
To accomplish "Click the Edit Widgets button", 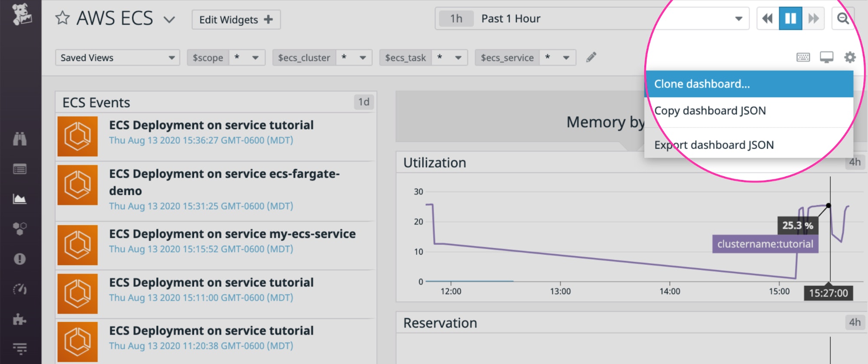I will coord(236,20).
